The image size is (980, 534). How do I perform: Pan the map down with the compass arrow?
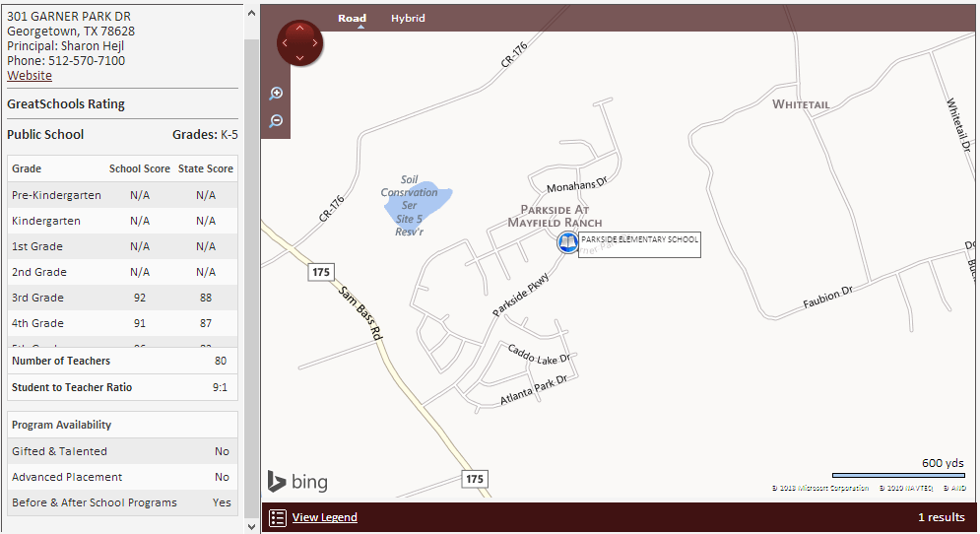tap(300, 57)
